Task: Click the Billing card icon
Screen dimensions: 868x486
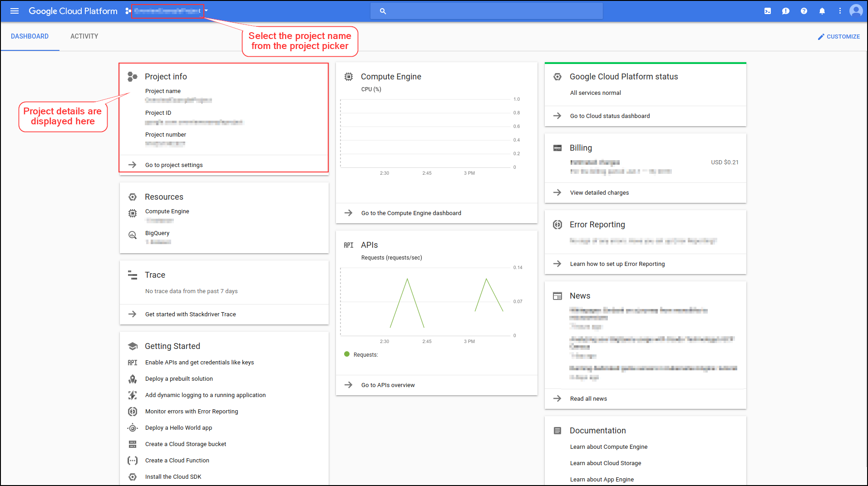Action: [x=557, y=148]
